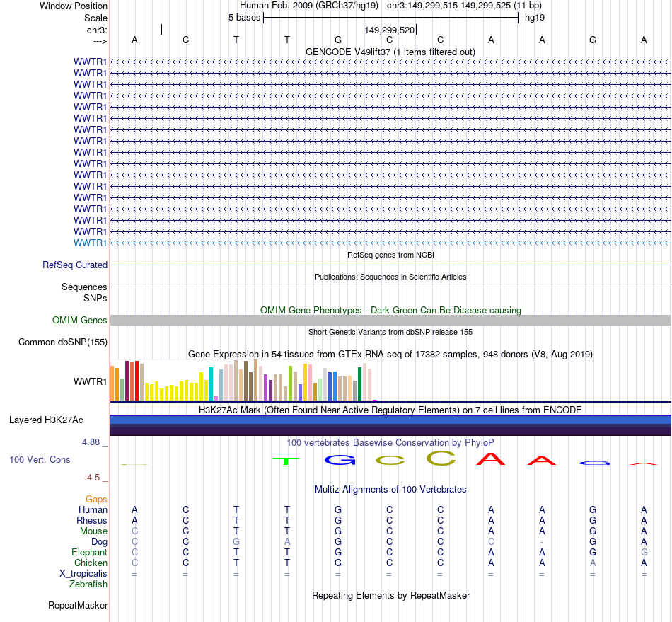
Task: Click the chr3:149,299,515-149,299,525 position text
Action: click(448, 6)
